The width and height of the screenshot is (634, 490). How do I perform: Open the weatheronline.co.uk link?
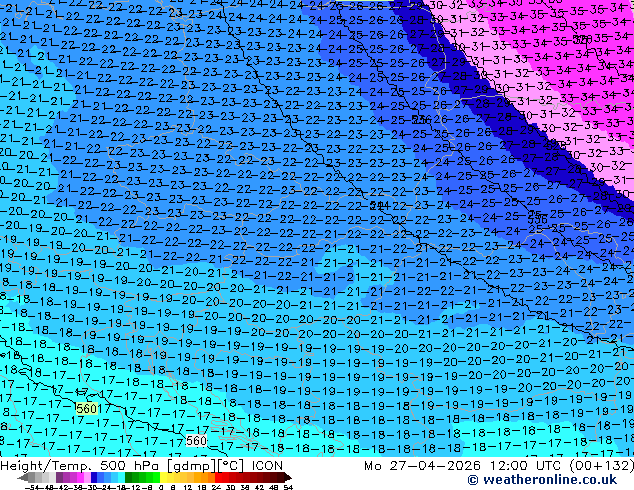542,480
